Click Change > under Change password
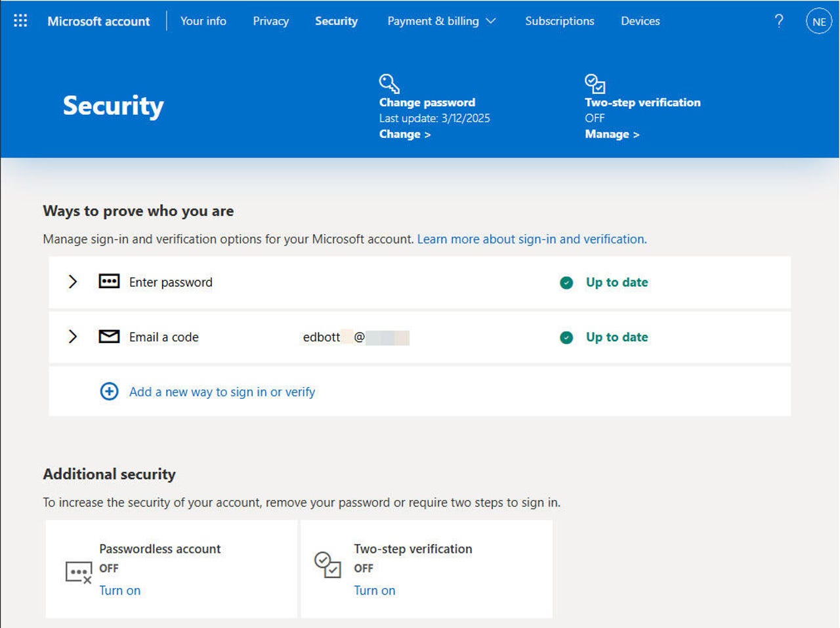840x628 pixels. (x=405, y=134)
